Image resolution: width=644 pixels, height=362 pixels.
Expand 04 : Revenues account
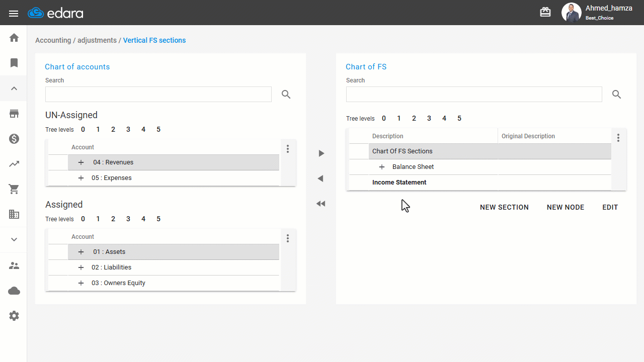[x=81, y=162]
